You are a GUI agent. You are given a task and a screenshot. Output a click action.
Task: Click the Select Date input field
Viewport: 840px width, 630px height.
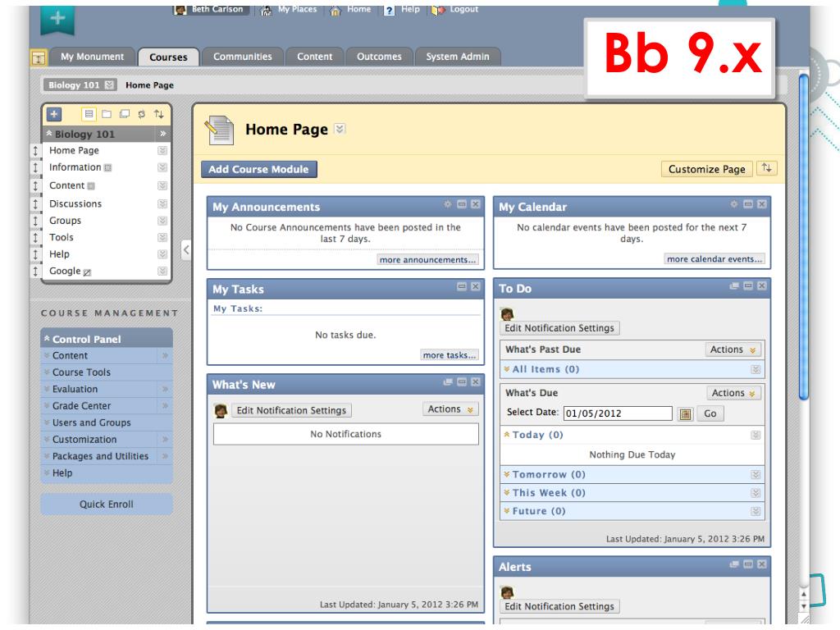[x=618, y=413]
